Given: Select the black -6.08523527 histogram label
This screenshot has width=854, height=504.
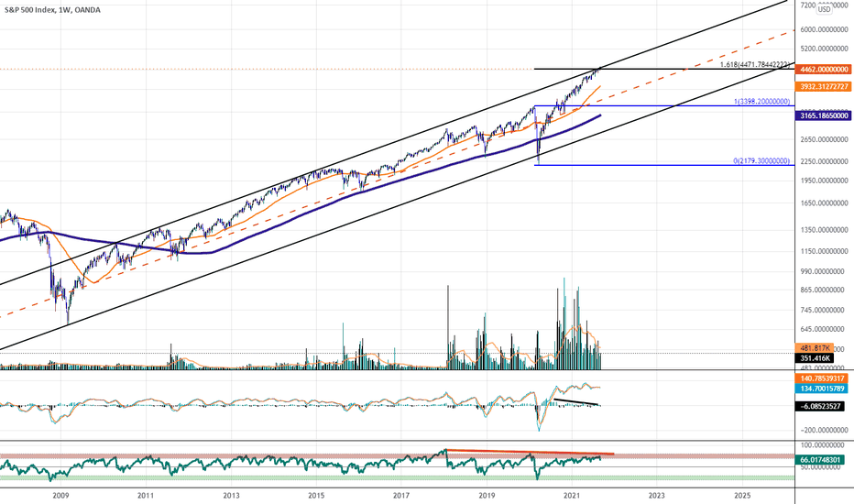Looking at the screenshot, I should 820,406.
